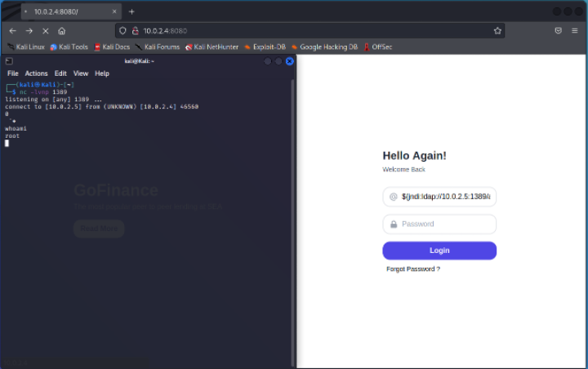
Task: Open the terminal File menu
Action: coord(13,73)
